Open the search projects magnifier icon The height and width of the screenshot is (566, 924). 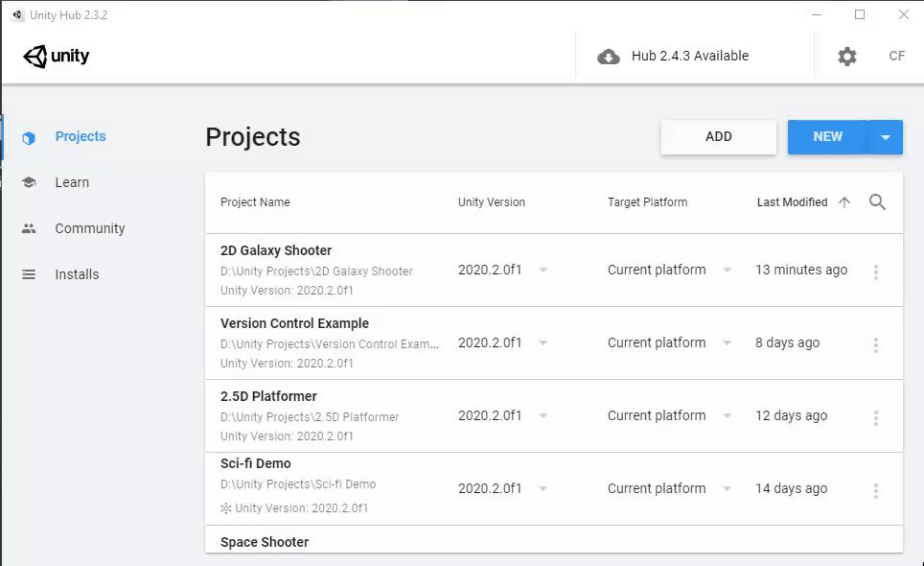click(x=877, y=202)
